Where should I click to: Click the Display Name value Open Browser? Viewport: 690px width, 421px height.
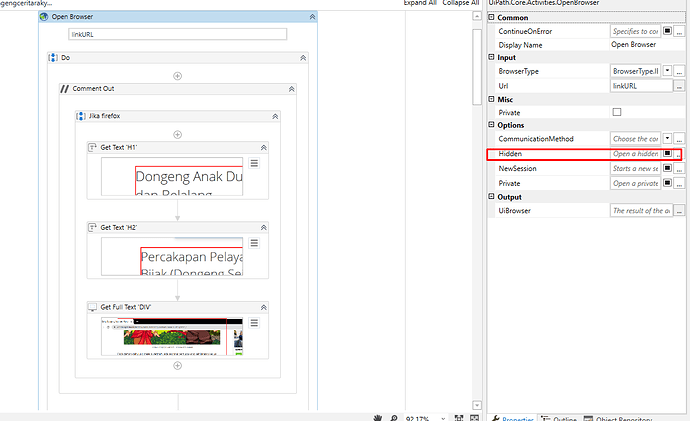(x=633, y=44)
